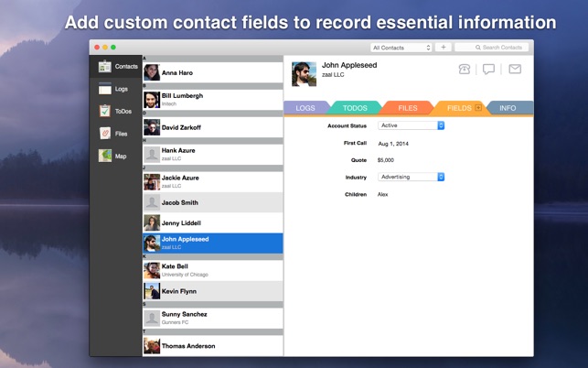Image resolution: width=588 pixels, height=368 pixels.
Task: Select contact Hank Azure
Action: tap(213, 155)
